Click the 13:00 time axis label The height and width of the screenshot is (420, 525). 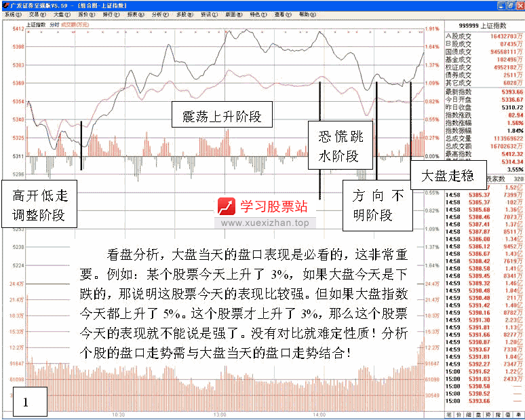219,415
